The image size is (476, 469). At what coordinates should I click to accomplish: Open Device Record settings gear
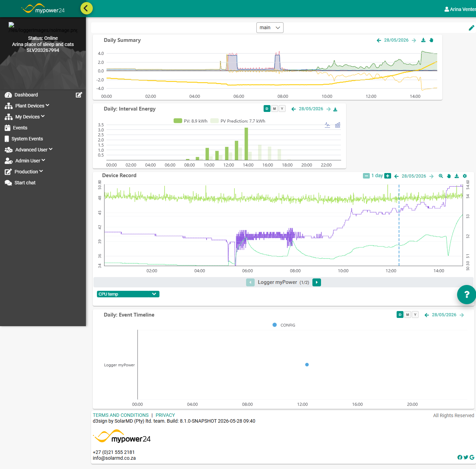tap(465, 176)
